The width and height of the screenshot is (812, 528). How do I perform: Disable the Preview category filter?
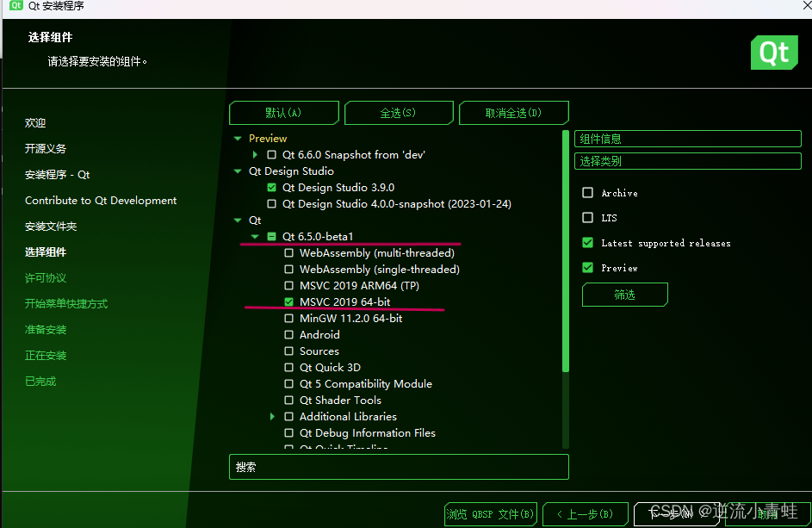(588, 267)
